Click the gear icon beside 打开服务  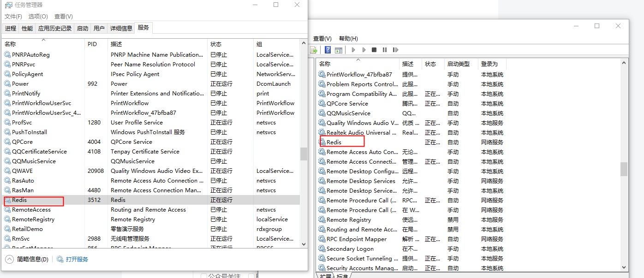point(60,259)
